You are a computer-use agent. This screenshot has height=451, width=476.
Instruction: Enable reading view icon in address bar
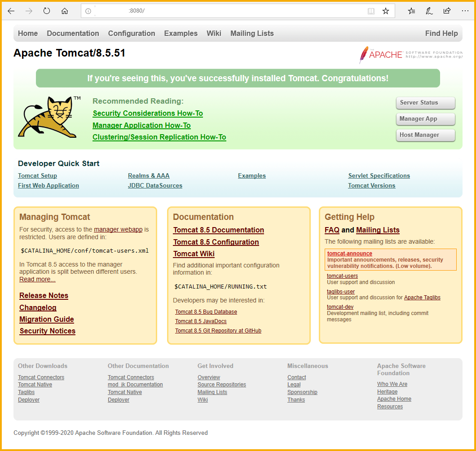371,11
